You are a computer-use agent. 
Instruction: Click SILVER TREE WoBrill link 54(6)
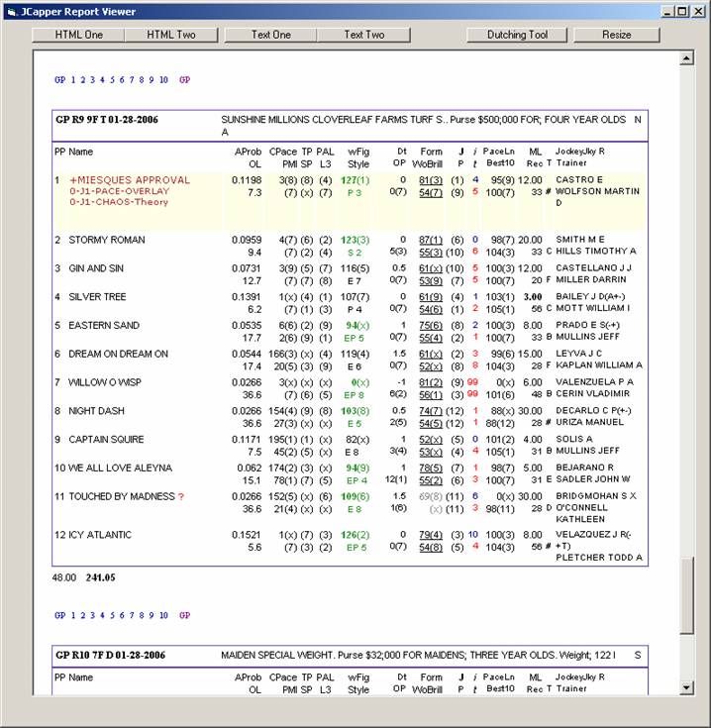point(431,309)
